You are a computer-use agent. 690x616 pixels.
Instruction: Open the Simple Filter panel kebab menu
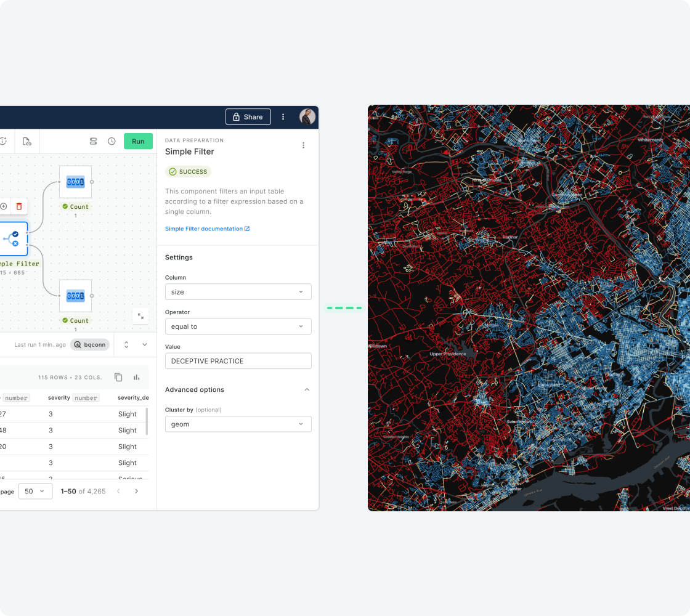[303, 145]
